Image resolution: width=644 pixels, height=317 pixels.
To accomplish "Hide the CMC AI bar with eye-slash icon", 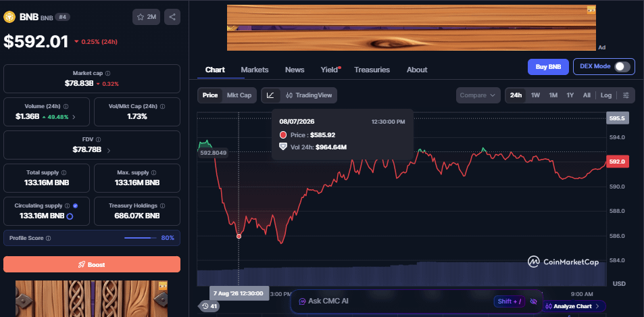I will [x=534, y=301].
